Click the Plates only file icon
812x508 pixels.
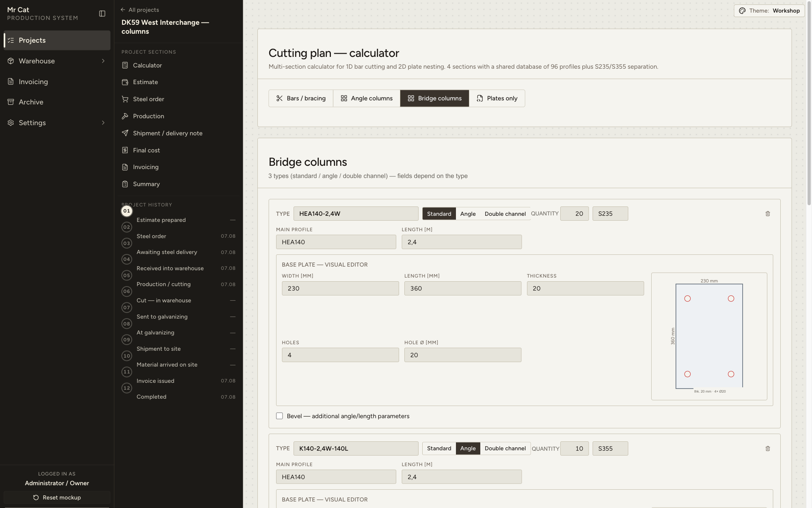point(480,98)
